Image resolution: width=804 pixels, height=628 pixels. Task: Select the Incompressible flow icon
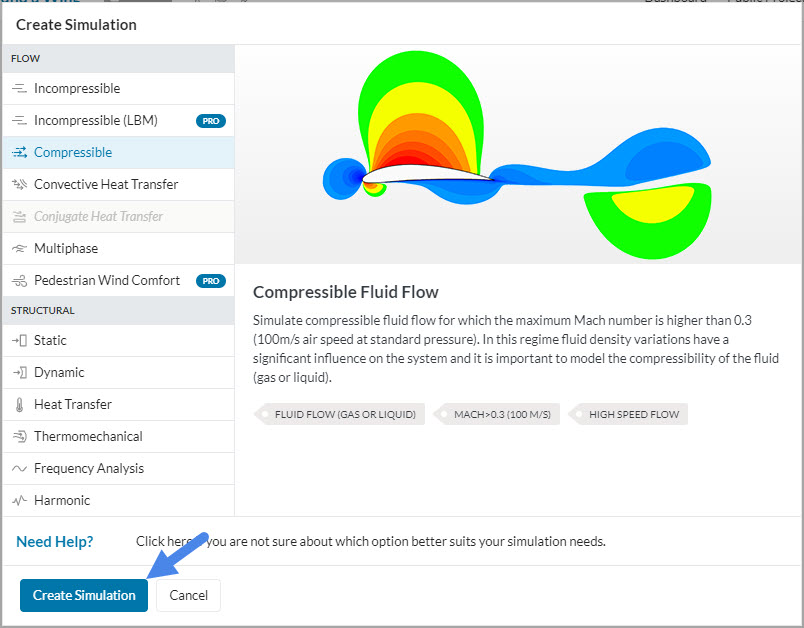18,88
